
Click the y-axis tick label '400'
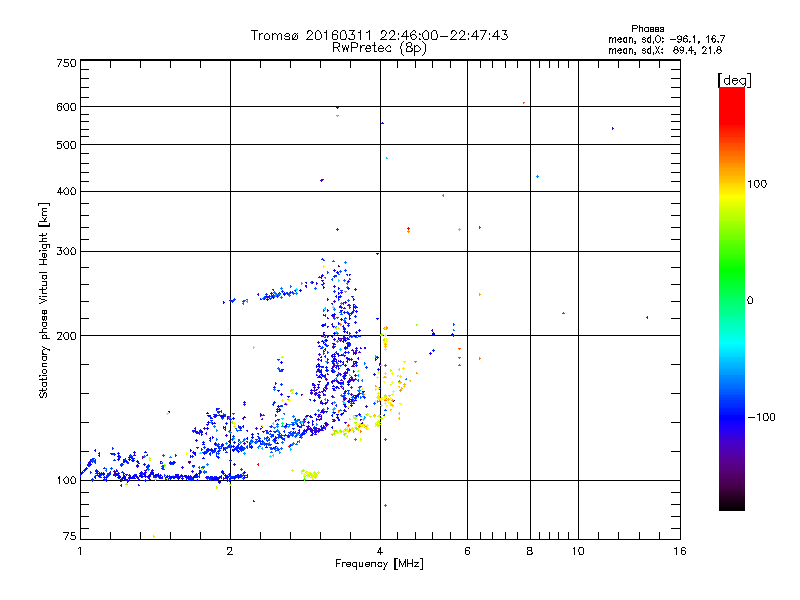point(66,191)
